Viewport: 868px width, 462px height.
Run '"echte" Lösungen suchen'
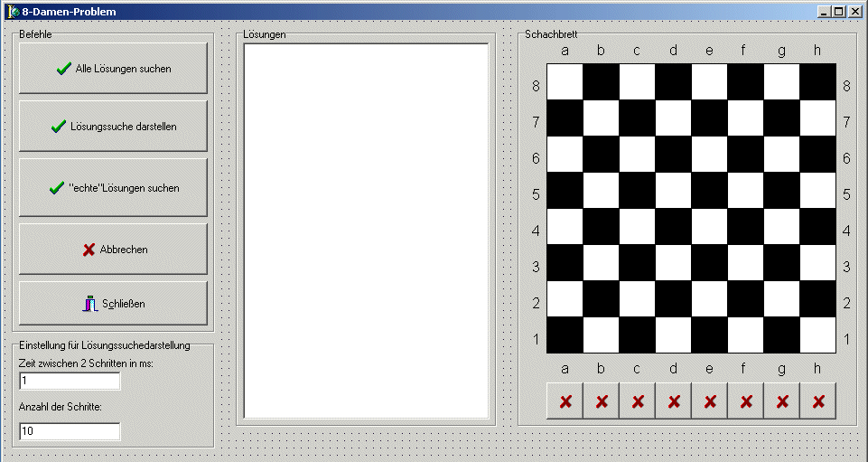113,188
